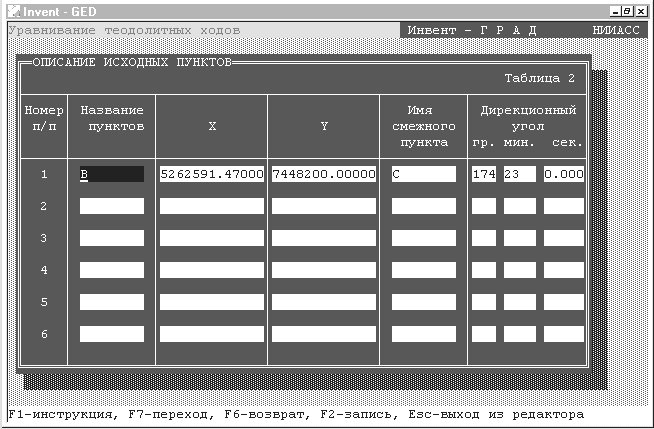Click the X field in row 3

point(212,238)
